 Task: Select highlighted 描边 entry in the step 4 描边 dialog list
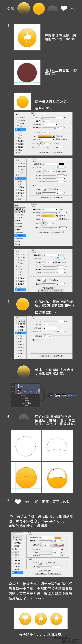coord(20,333)
